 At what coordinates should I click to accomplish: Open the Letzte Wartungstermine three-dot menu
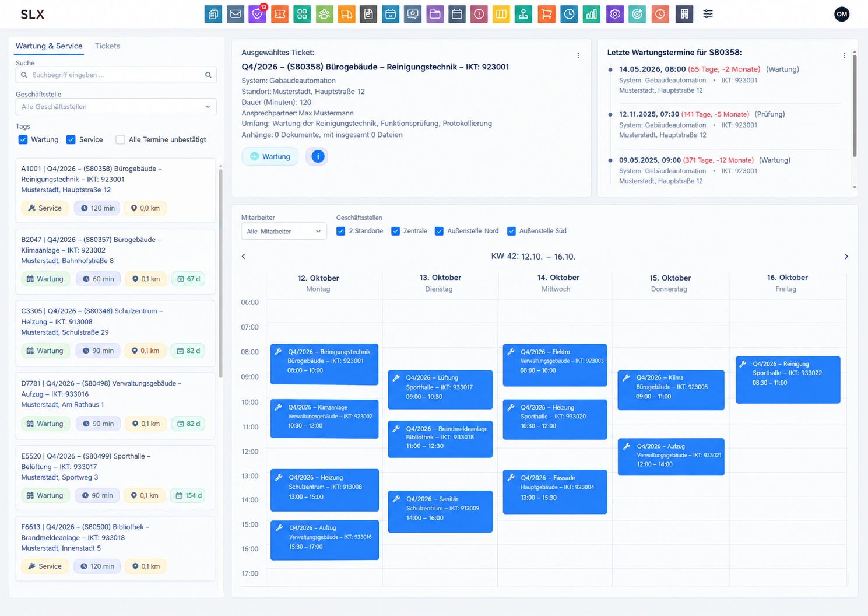click(844, 55)
